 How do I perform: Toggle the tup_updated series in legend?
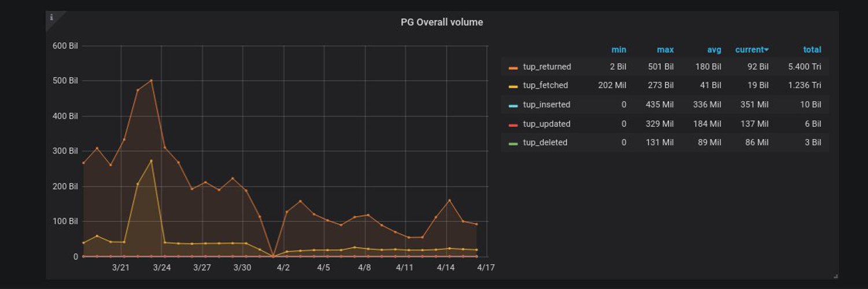(x=546, y=124)
